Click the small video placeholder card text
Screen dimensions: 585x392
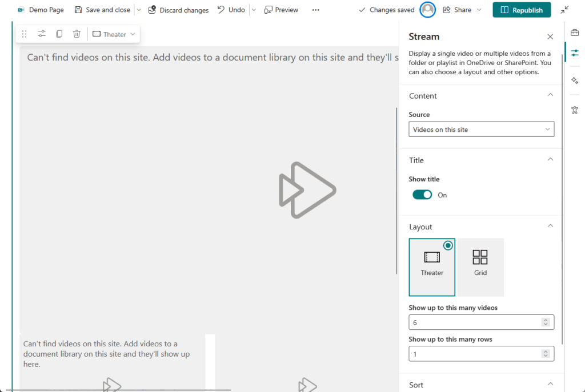[106, 354]
